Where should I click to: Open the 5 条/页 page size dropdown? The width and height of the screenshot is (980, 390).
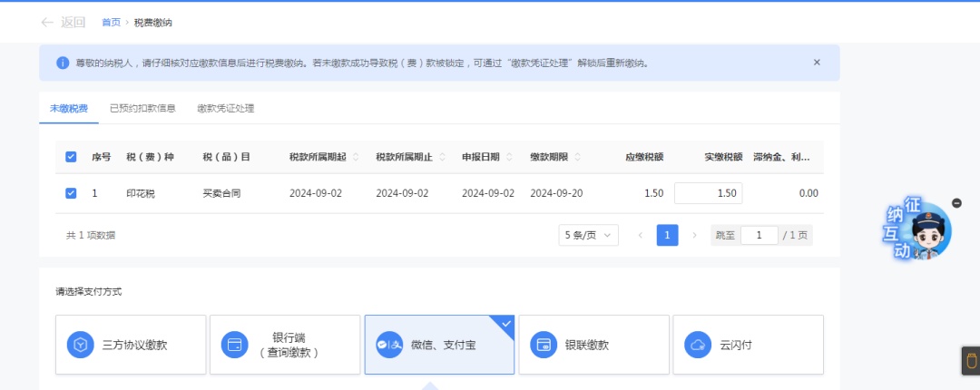pyautogui.click(x=588, y=236)
